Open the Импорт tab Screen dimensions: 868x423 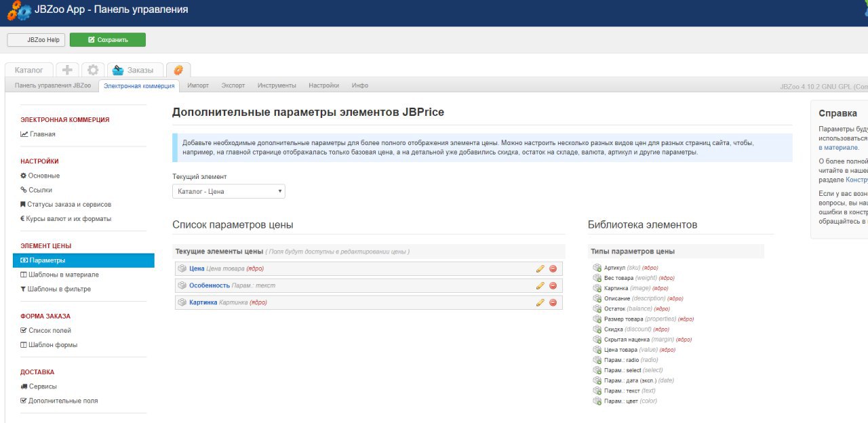point(198,85)
